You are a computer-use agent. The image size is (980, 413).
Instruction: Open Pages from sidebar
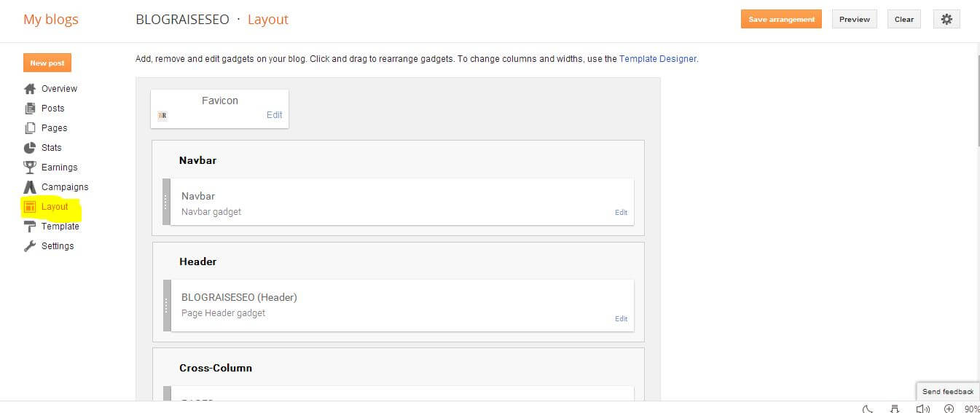point(54,128)
